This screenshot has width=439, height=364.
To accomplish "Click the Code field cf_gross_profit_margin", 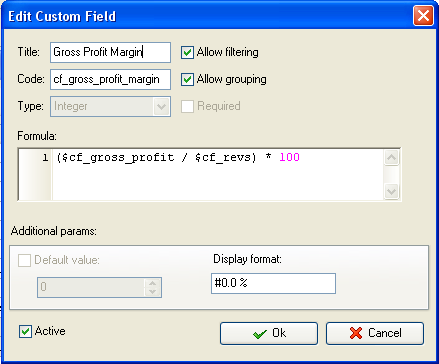I will 110,79.
